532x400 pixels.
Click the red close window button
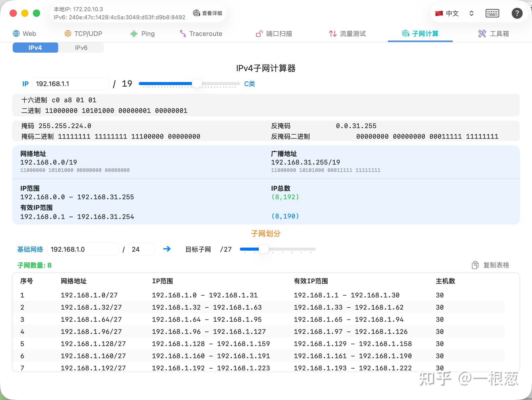tap(13, 13)
